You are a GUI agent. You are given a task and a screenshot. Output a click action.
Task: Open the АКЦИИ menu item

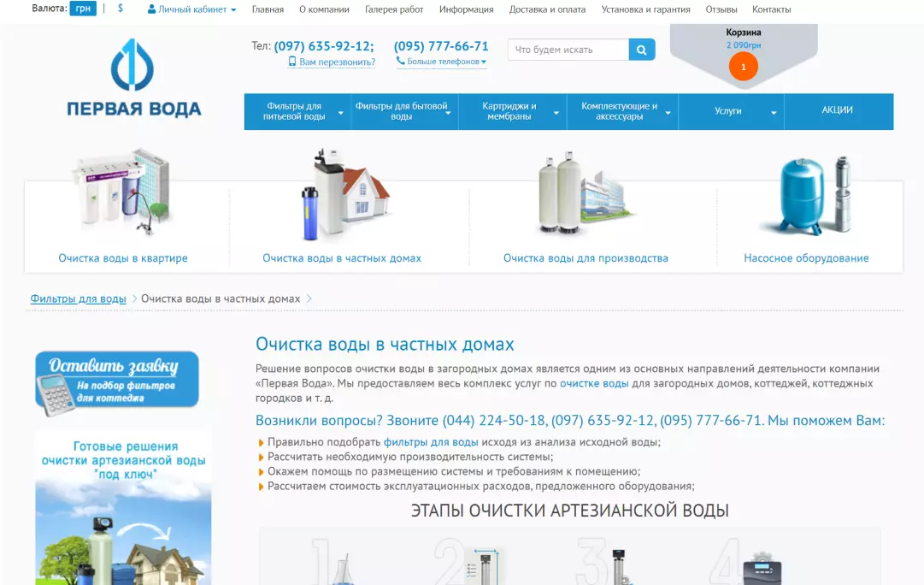click(837, 110)
